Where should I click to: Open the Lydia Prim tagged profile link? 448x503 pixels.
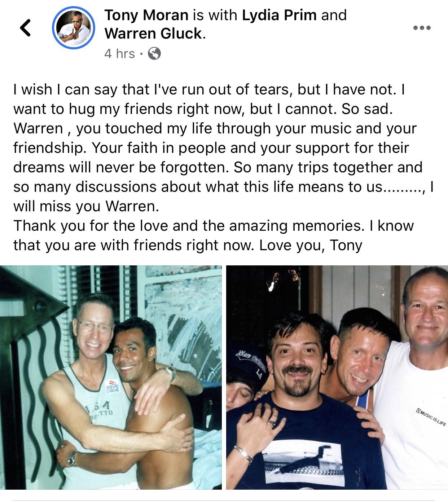(x=279, y=15)
